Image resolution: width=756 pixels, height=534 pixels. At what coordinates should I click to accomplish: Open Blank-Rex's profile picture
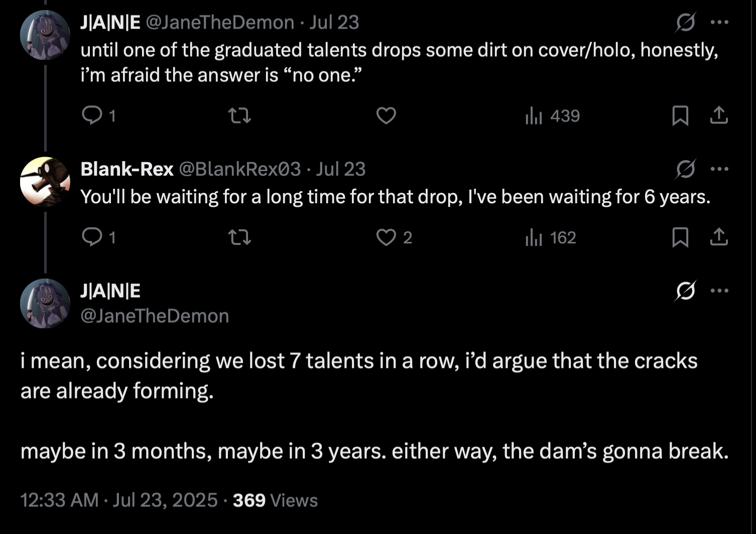pos(45,182)
